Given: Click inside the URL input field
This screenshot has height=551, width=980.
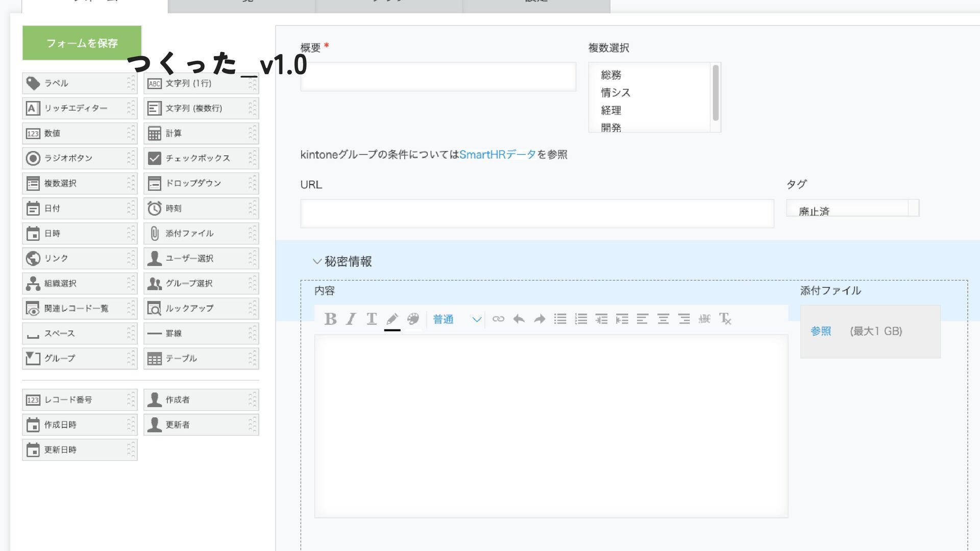Looking at the screenshot, I should pyautogui.click(x=537, y=213).
